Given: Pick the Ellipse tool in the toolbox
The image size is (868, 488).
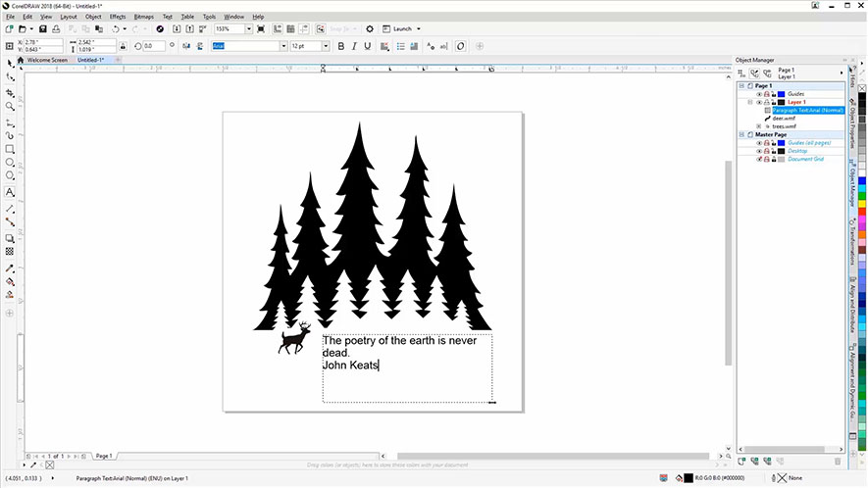Looking at the screenshot, I should pos(10,163).
